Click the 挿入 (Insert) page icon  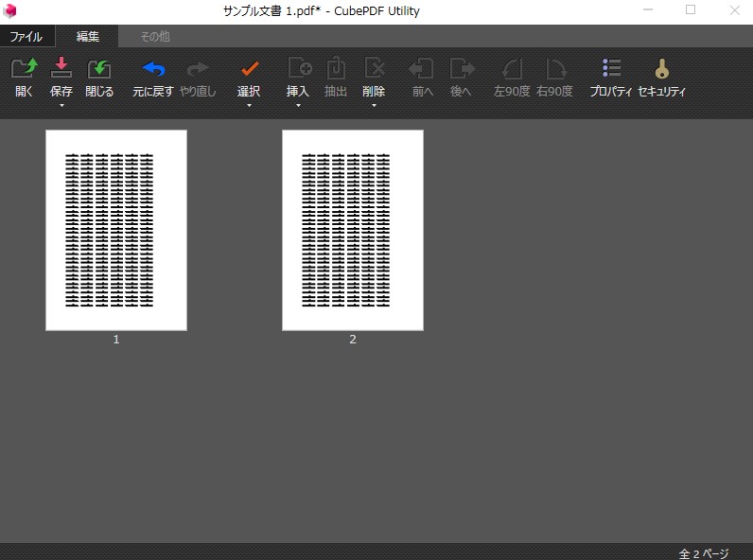click(299, 69)
